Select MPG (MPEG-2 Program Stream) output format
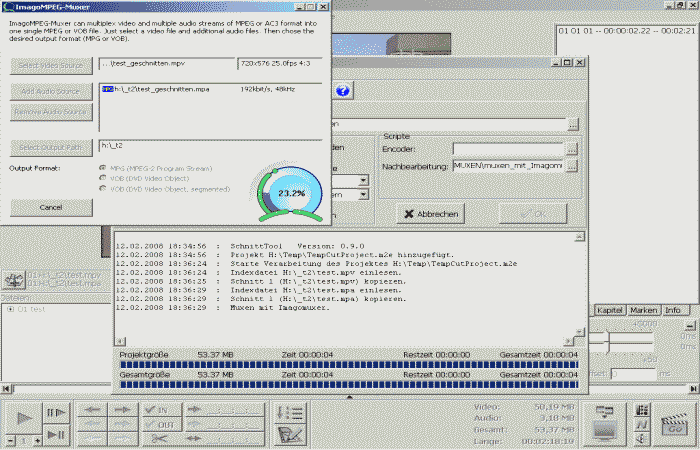 (x=104, y=167)
